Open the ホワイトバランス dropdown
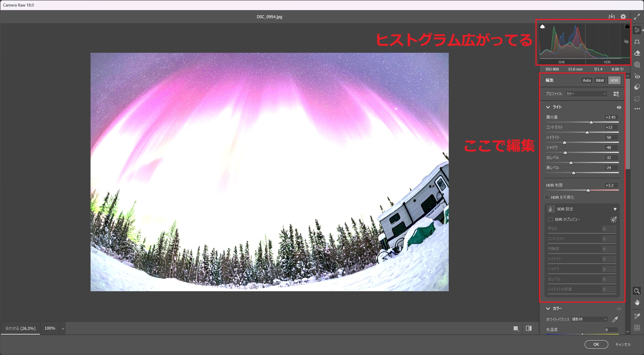Viewport: 644px width, 355px height. click(589, 319)
